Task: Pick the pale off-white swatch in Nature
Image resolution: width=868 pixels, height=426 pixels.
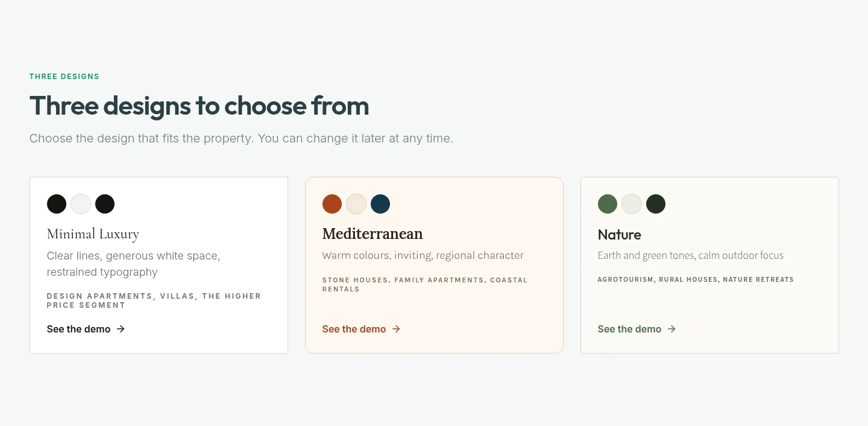Action: point(632,204)
